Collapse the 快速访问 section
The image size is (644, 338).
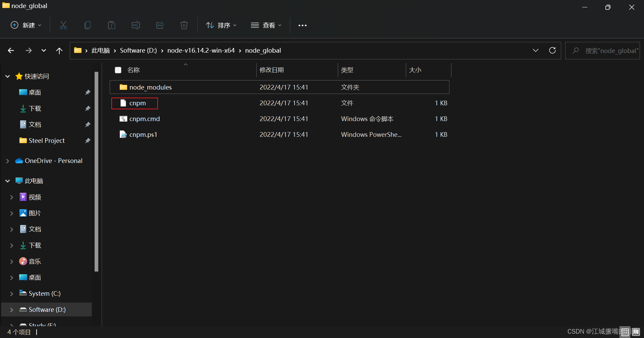point(8,76)
